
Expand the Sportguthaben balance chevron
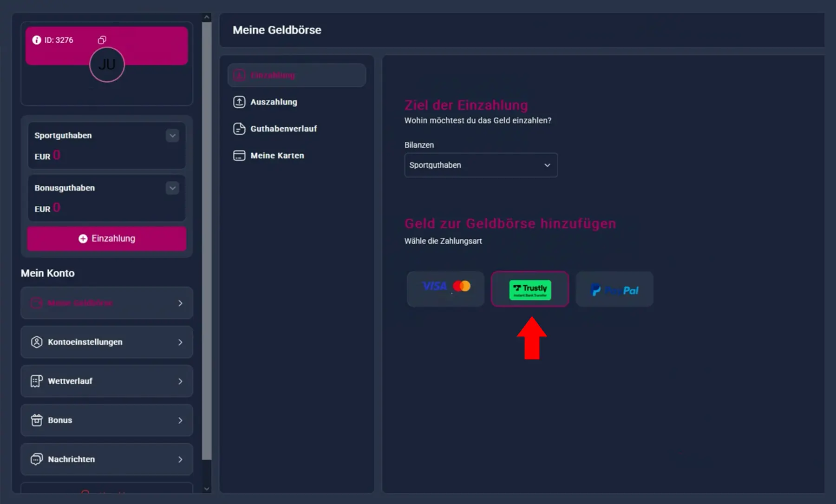click(x=172, y=136)
